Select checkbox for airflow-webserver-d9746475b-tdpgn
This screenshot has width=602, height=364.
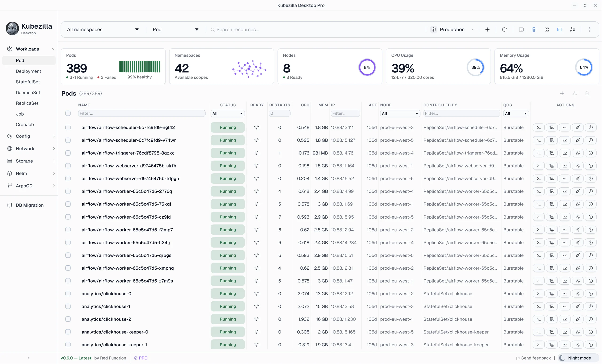coord(68,178)
